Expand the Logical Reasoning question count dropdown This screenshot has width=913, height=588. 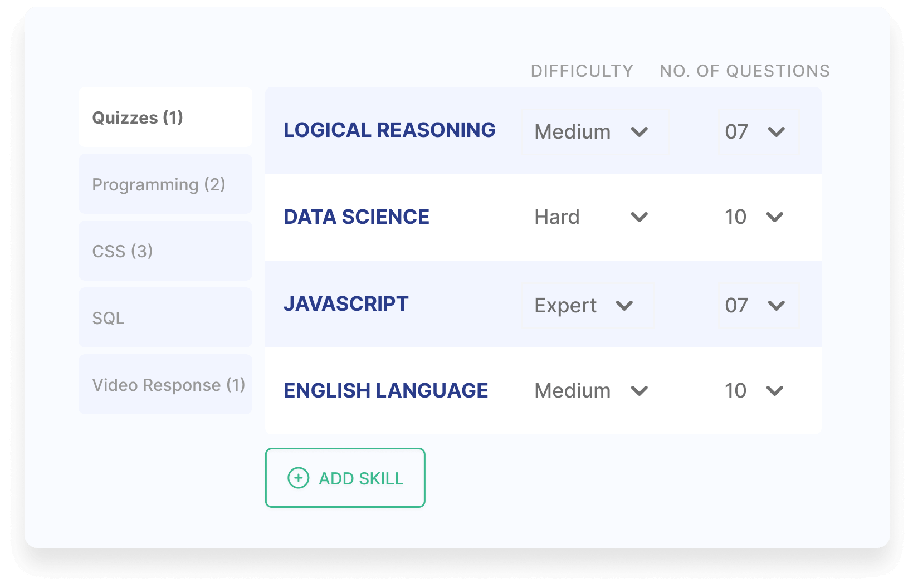[x=755, y=131]
